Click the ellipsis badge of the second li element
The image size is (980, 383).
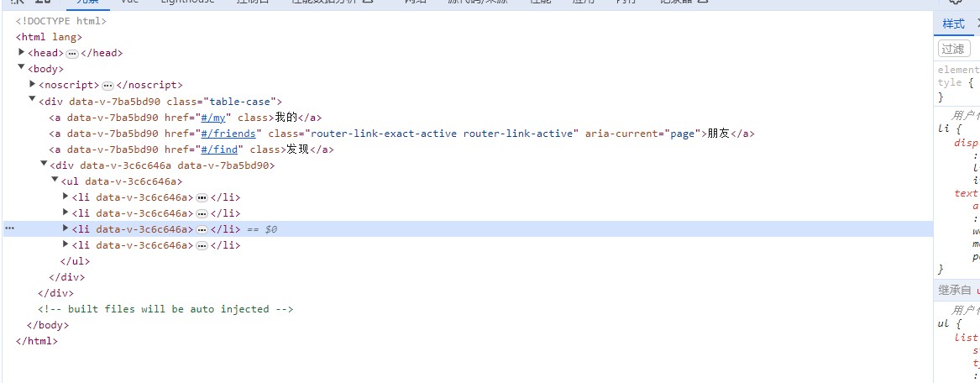click(202, 213)
